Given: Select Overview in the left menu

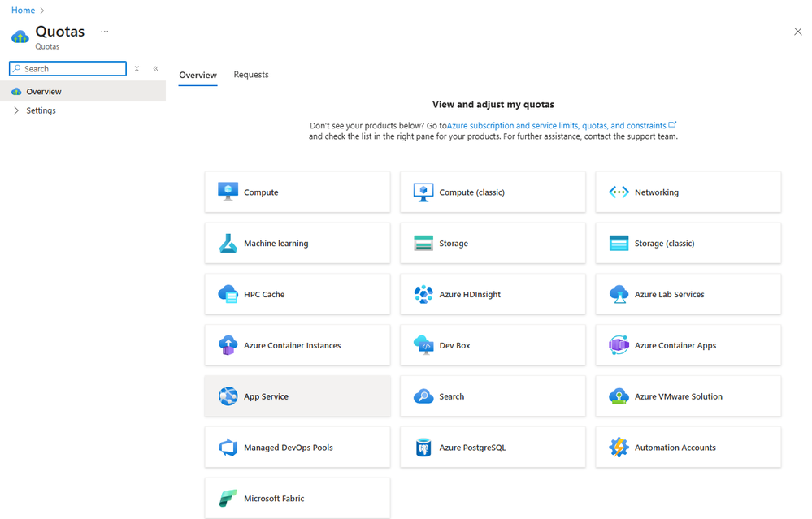Looking at the screenshot, I should (83, 92).
